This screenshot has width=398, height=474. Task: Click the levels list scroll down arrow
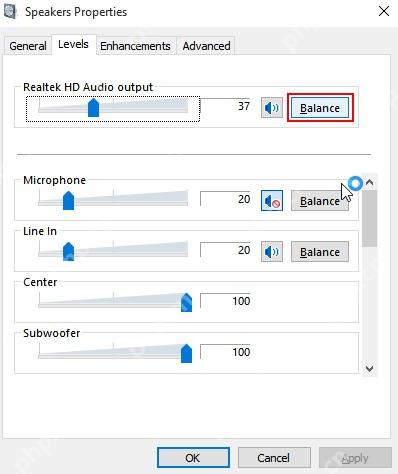click(369, 369)
